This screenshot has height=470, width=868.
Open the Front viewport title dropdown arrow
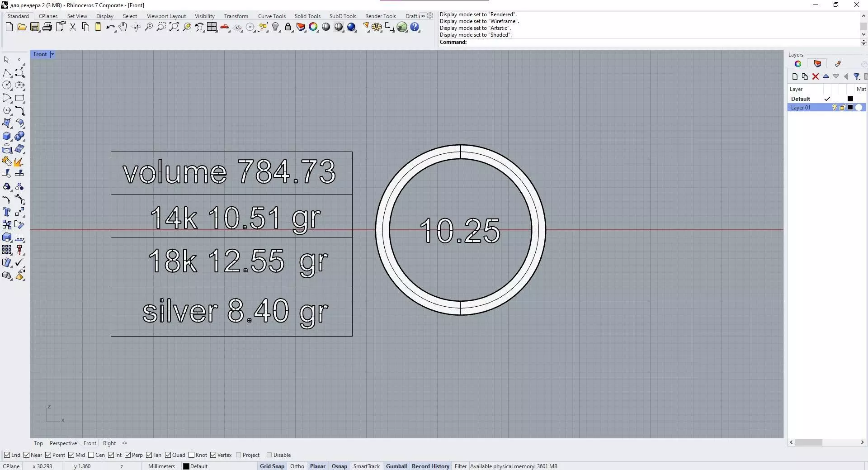point(52,54)
